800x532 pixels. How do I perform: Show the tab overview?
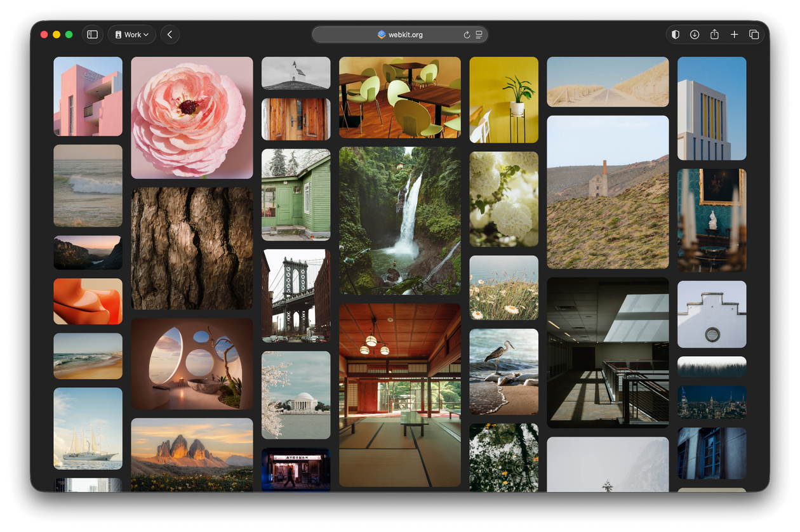pyautogui.click(x=754, y=35)
